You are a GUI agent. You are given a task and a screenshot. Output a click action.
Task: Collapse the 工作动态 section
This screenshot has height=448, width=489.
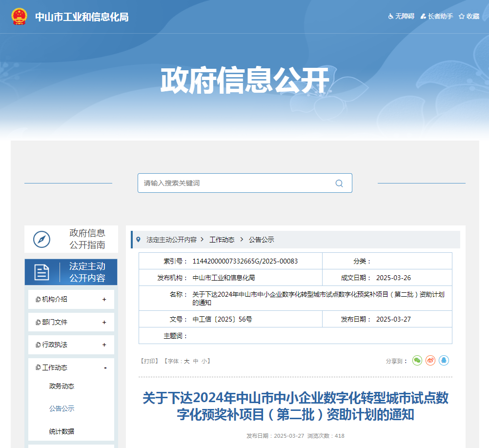pos(105,367)
